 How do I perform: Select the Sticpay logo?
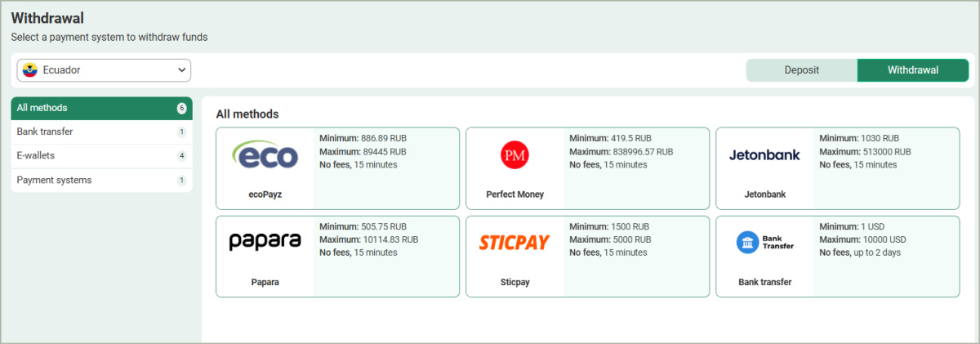pyautogui.click(x=514, y=242)
